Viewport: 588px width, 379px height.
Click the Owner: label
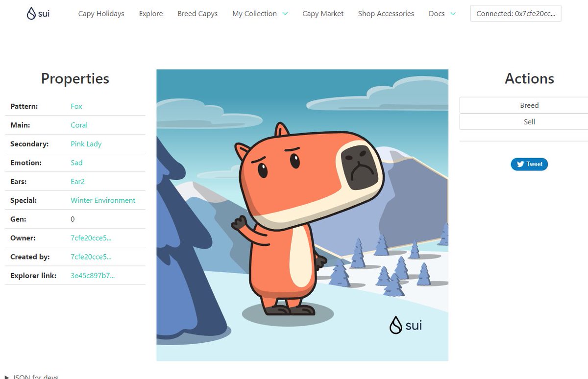[x=23, y=238]
